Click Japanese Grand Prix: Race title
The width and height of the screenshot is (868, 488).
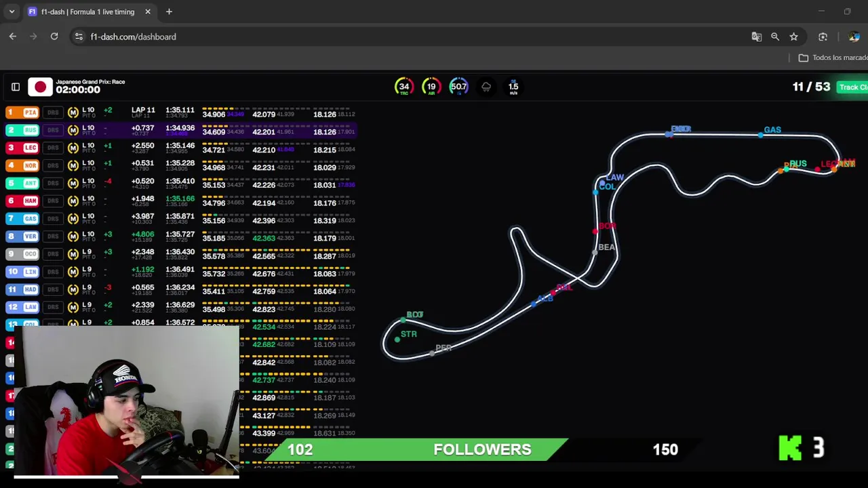(x=90, y=81)
